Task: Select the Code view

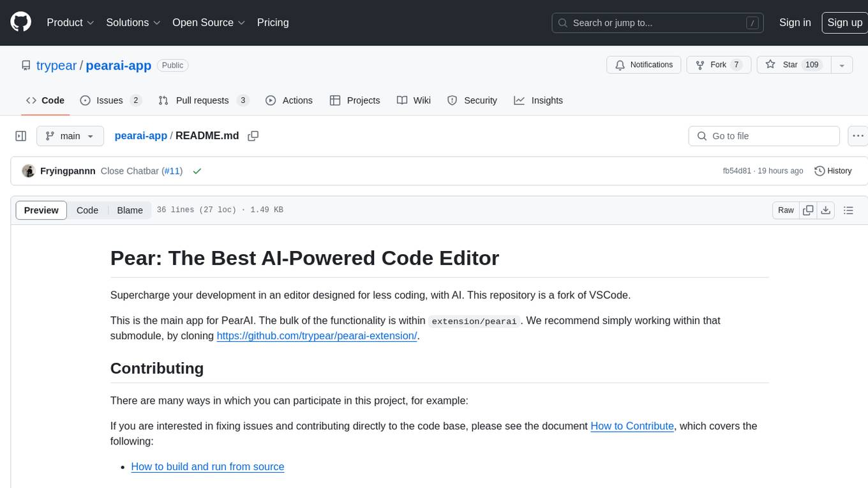Action: pyautogui.click(x=87, y=210)
